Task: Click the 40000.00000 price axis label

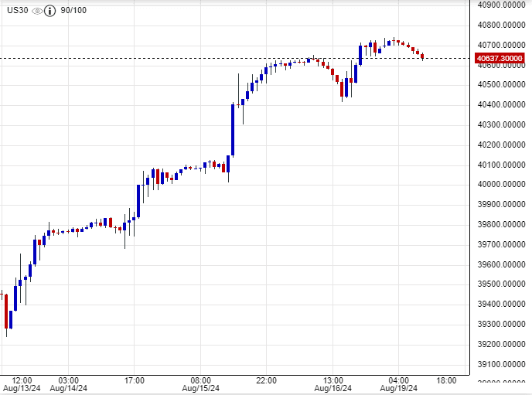Action: click(501, 184)
